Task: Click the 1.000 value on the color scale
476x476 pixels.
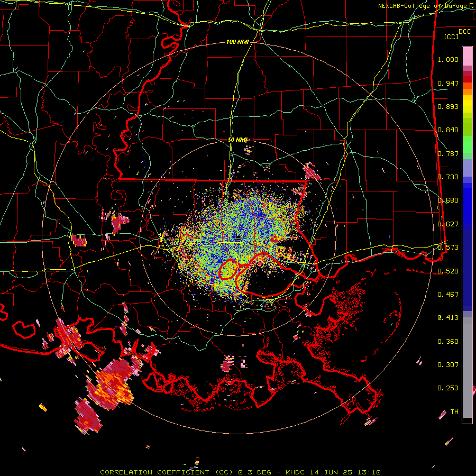Action: tap(448, 59)
